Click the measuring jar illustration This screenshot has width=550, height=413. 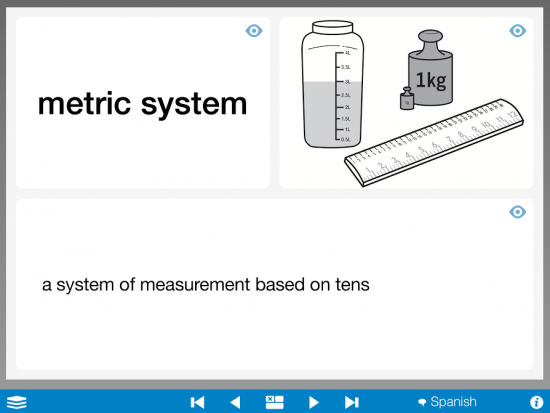(332, 84)
